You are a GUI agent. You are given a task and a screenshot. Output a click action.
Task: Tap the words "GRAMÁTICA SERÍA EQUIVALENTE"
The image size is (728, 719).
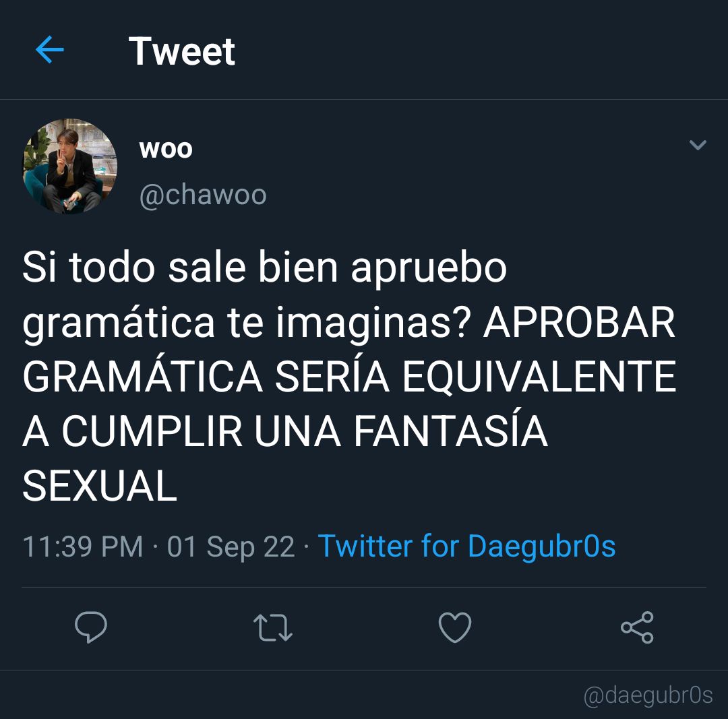[x=349, y=377]
